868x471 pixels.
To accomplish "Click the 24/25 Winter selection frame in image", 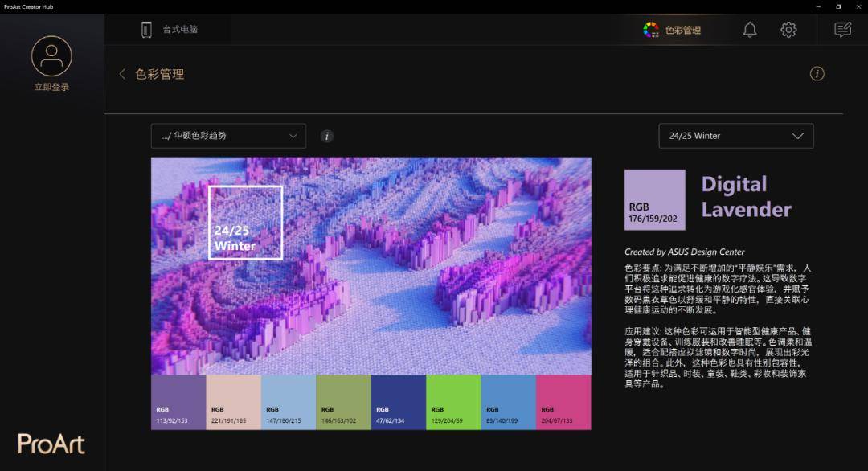I will pyautogui.click(x=244, y=223).
